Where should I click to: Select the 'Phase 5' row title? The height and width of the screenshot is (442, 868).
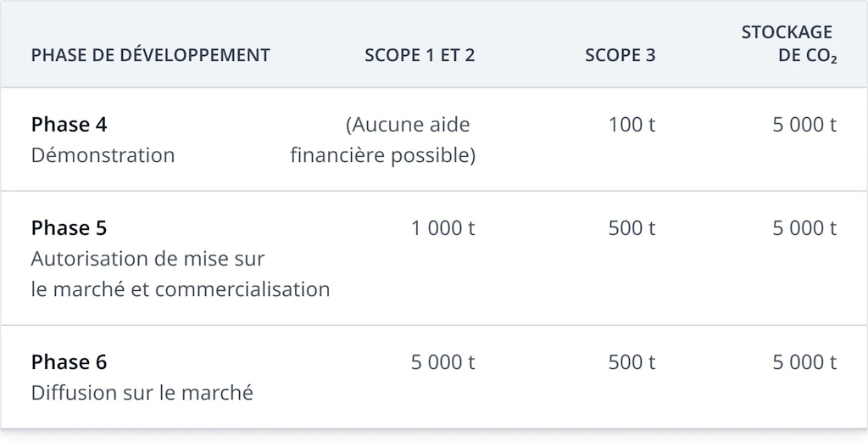coord(69,228)
